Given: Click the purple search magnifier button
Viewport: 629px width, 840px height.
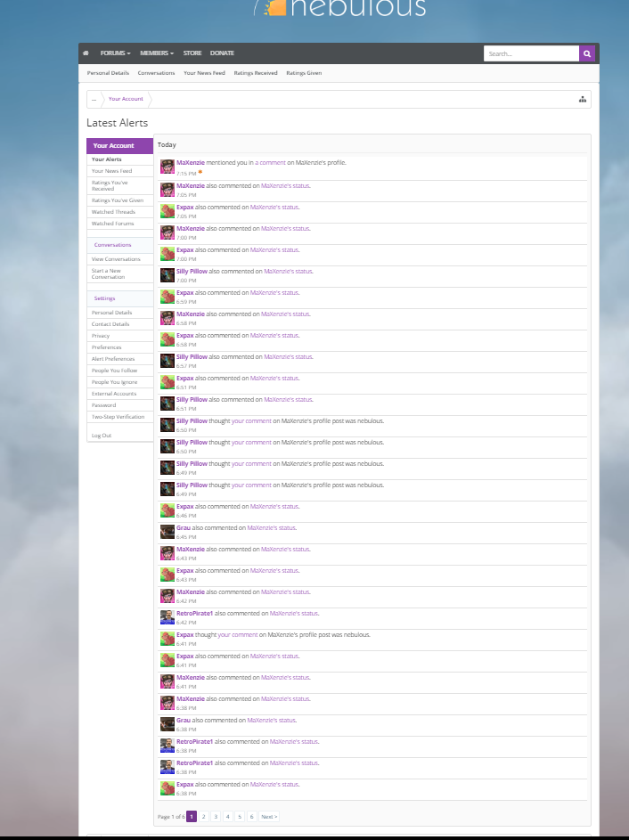Looking at the screenshot, I should pyautogui.click(x=587, y=53).
